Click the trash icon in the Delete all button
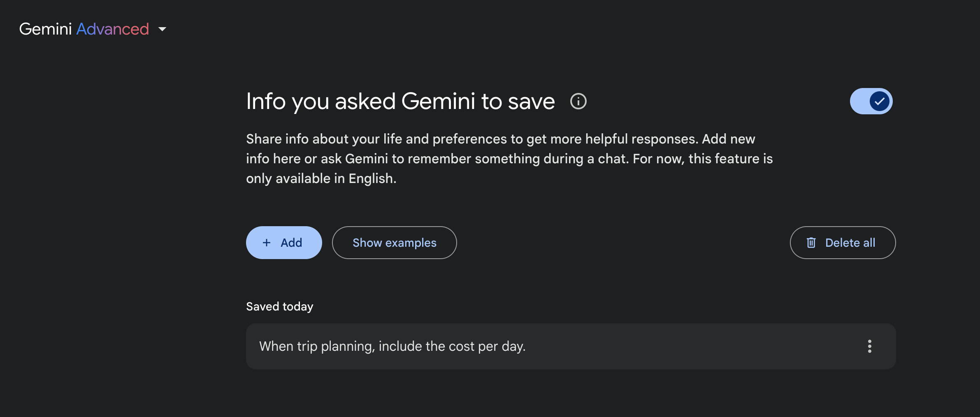The width and height of the screenshot is (980, 417). (811, 243)
